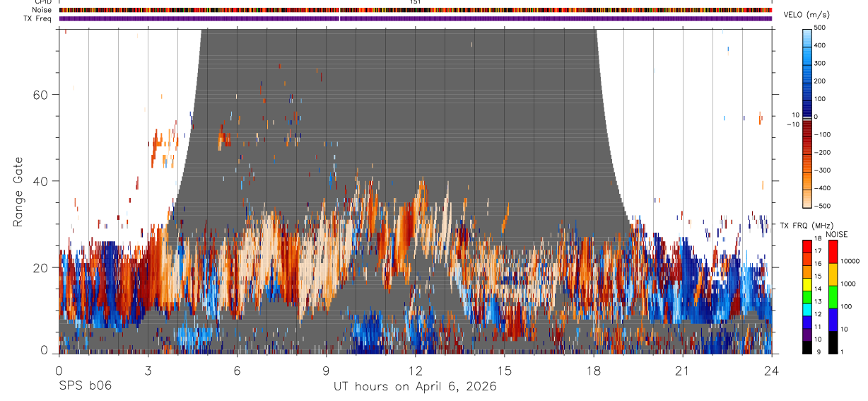Screen dimensions: 868x401
Task: Pick the green segment of NOISE colorbar
Action: pos(833,296)
